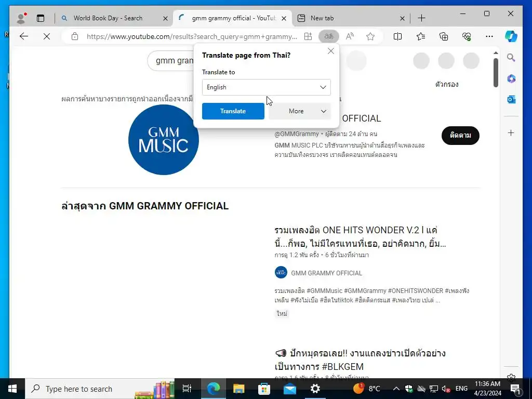Image resolution: width=532 pixels, height=399 pixels.
Task: Open split screen view
Action: pos(397,36)
